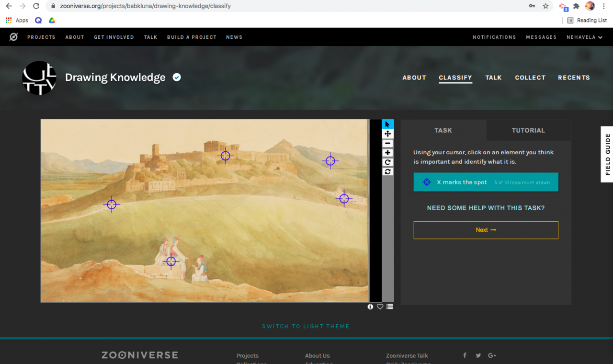This screenshot has width=613, height=364.
Task: Open Projects in top navigation
Action: click(41, 37)
